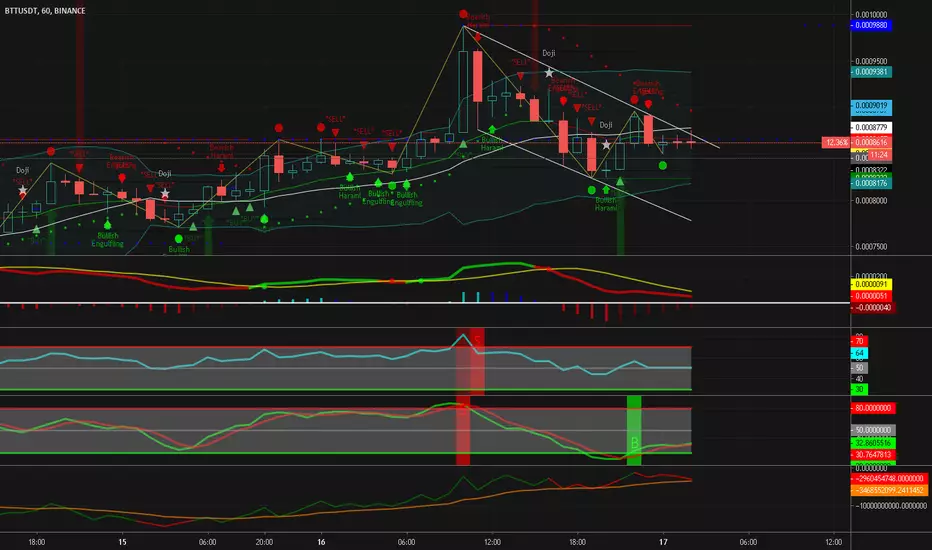Click the 0.0007500 price axis value

click(871, 247)
